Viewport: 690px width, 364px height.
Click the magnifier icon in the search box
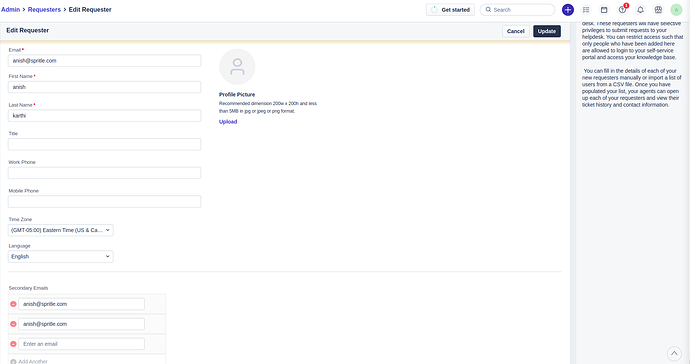pos(488,9)
